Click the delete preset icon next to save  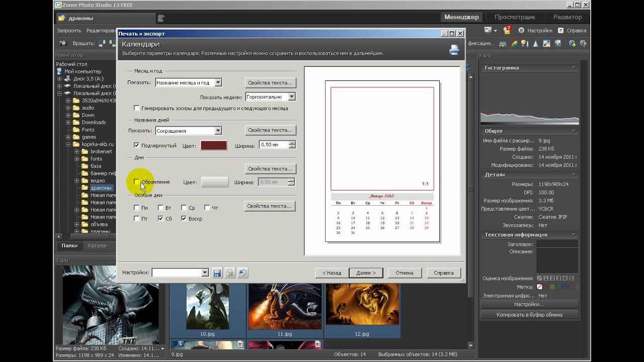point(230,273)
